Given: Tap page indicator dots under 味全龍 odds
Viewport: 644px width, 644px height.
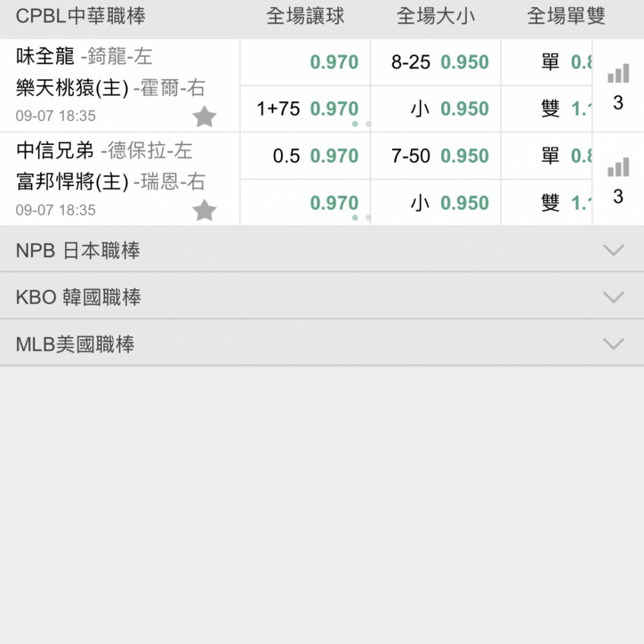Looking at the screenshot, I should coord(361,124).
